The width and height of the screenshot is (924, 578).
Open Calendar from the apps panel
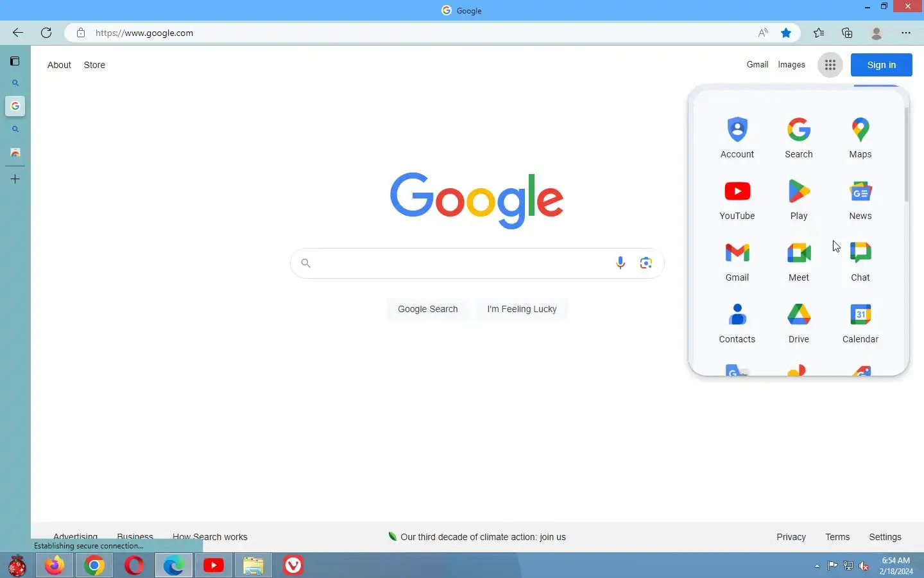(860, 323)
